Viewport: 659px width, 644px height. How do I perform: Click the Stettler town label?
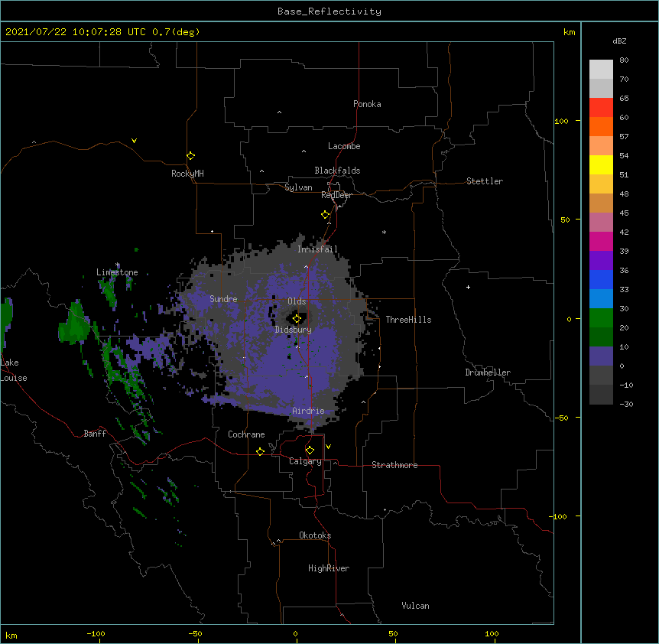pos(485,181)
